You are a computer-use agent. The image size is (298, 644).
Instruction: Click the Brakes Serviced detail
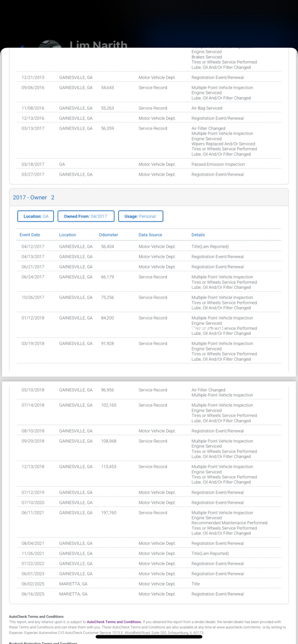pos(206,57)
